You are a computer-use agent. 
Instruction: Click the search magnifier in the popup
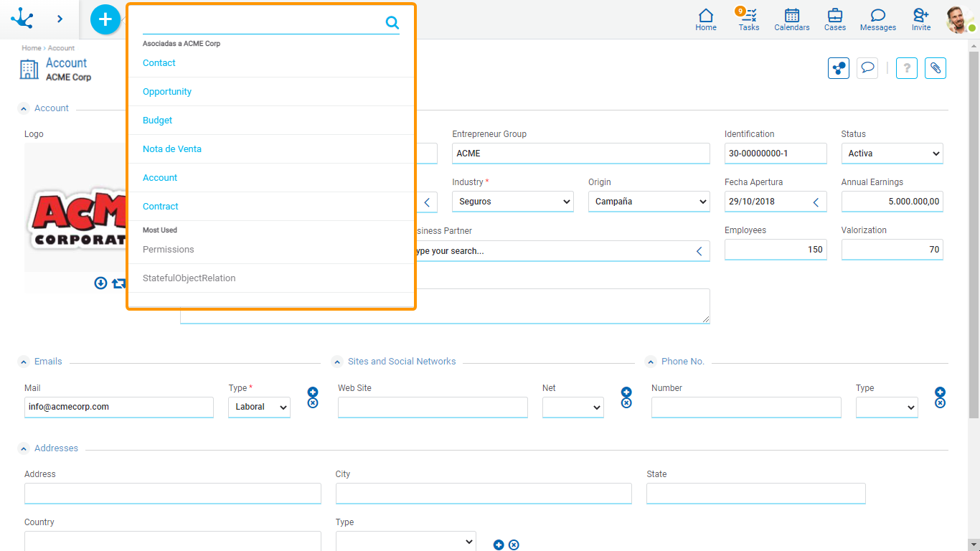point(392,23)
